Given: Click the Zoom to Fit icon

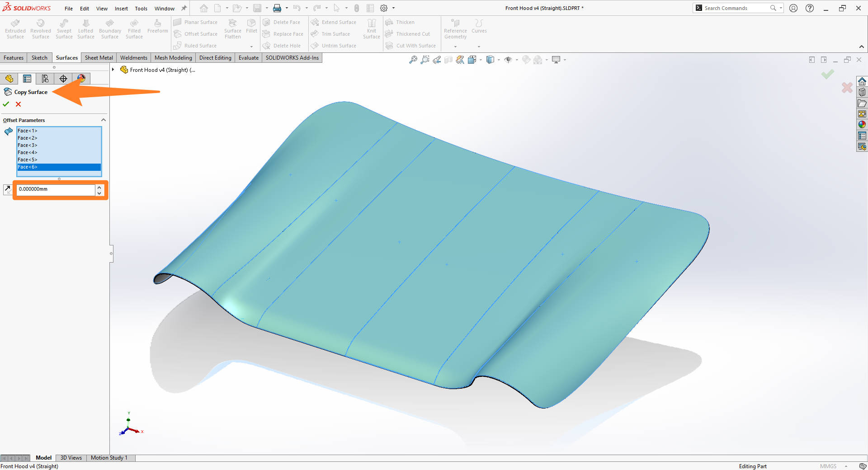Looking at the screenshot, I should tap(413, 59).
